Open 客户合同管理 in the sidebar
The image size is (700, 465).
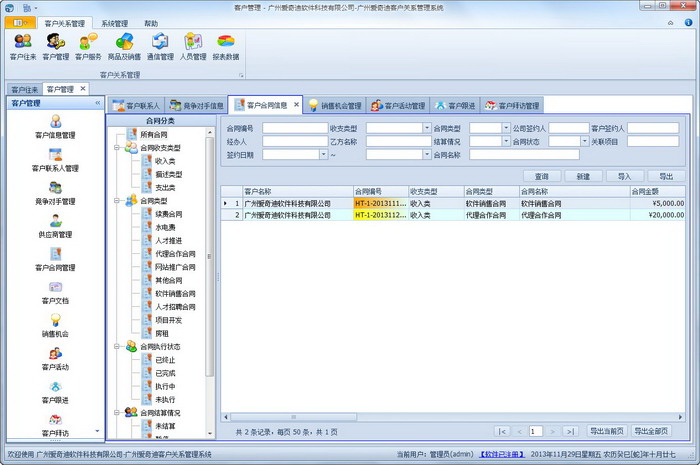[x=55, y=259]
